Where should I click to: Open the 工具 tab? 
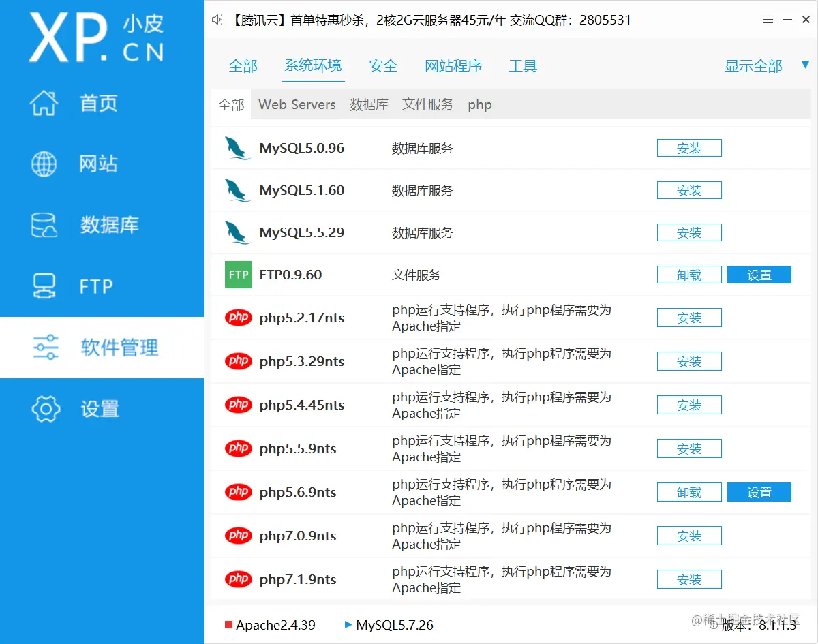[x=523, y=66]
